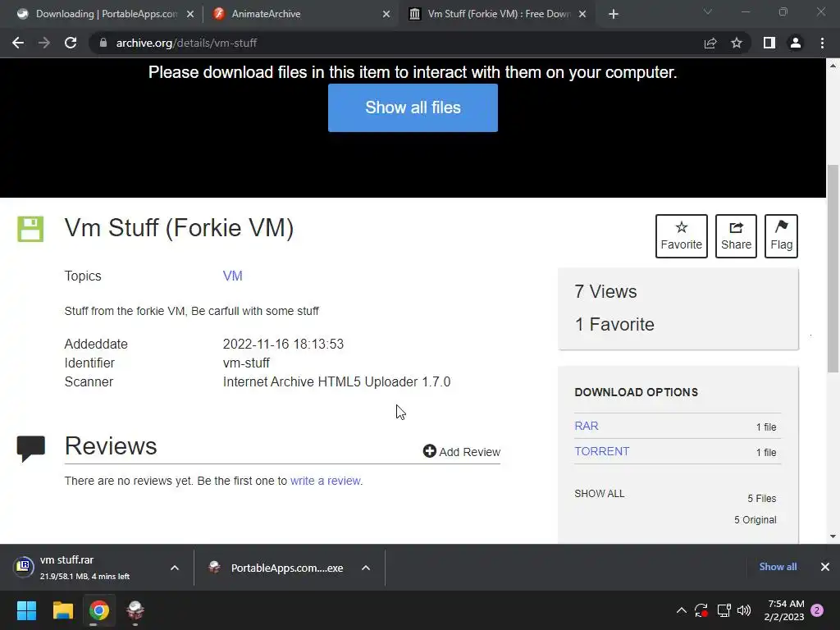Click the Add Review plus icon
This screenshot has height=630, width=840.
coord(430,451)
